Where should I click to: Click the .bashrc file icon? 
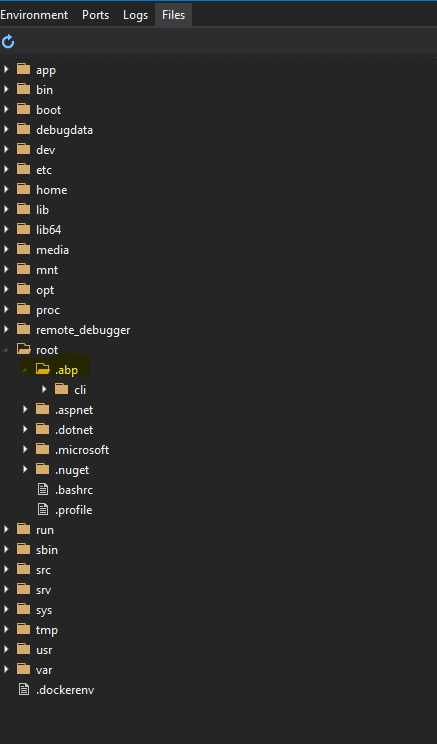43,489
